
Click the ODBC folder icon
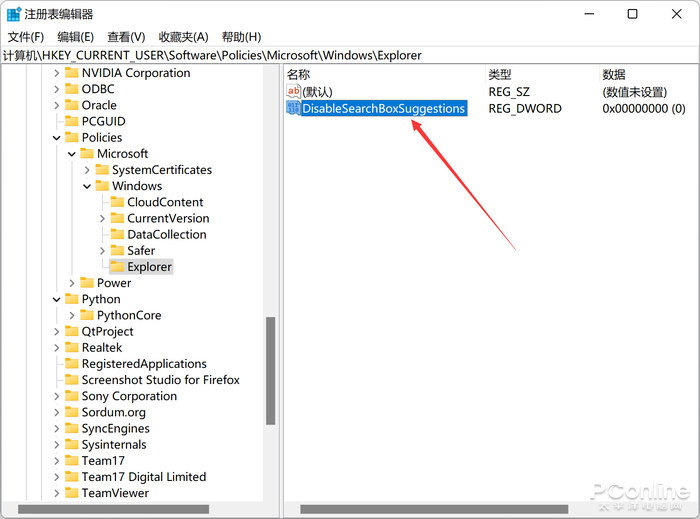pos(71,89)
